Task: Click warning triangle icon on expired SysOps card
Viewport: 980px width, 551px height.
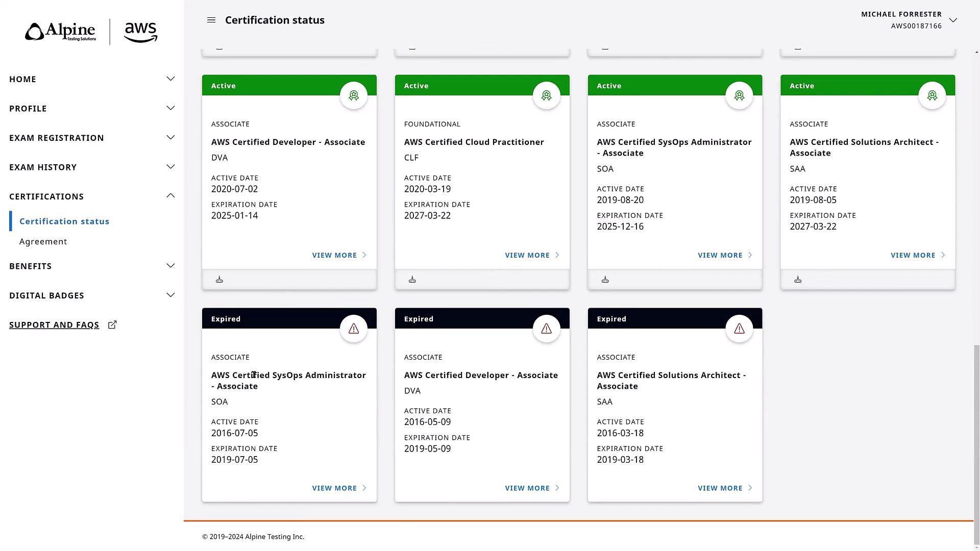Action: (354, 329)
